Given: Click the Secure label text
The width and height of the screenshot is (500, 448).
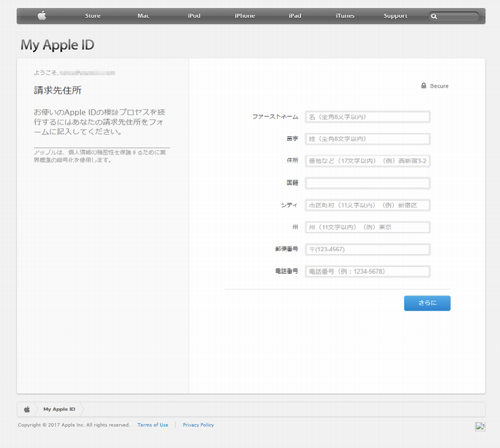Looking at the screenshot, I should [439, 86].
